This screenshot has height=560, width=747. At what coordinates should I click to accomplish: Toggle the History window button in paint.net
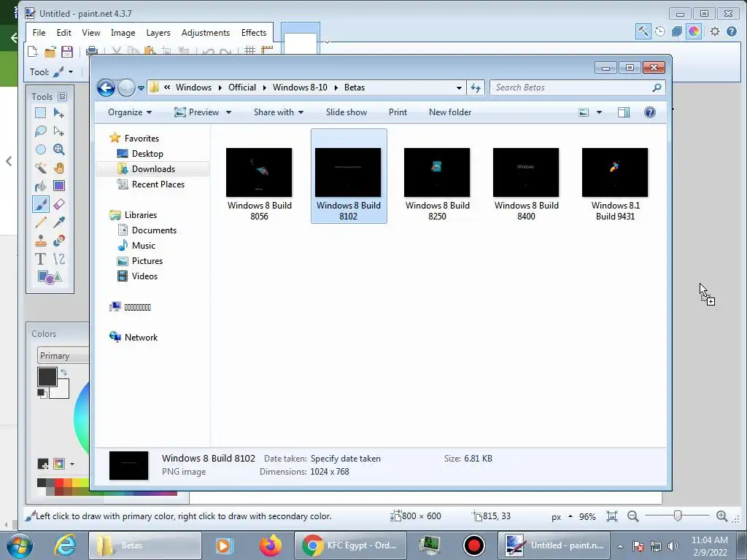659,31
